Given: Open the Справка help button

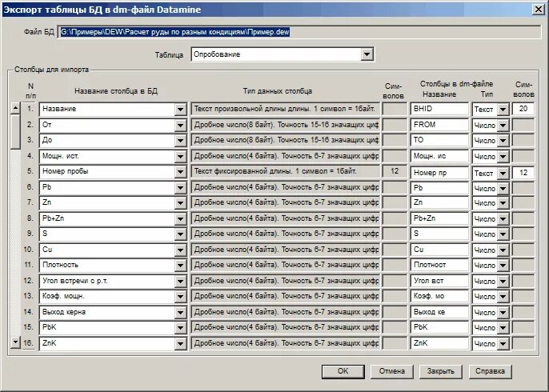Looking at the screenshot, I should click(x=490, y=371).
